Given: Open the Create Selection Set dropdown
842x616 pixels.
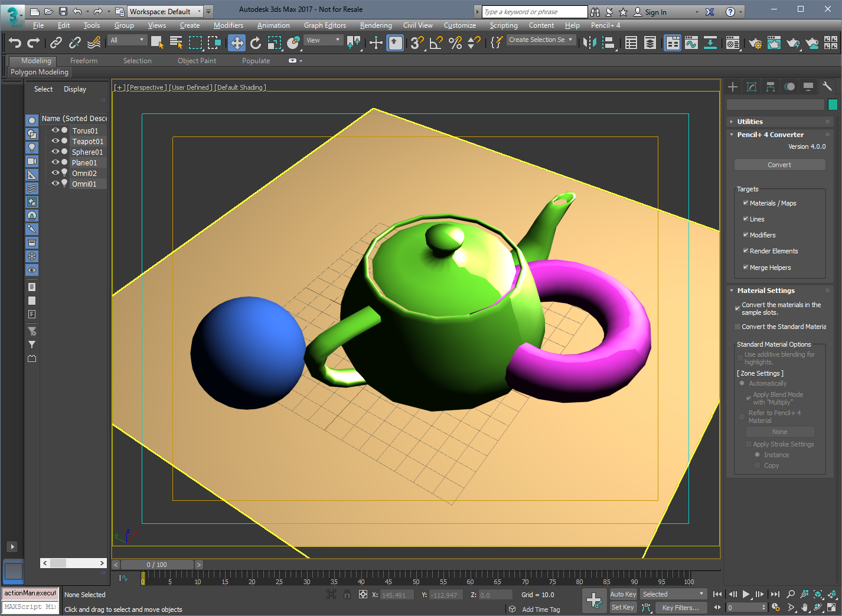Looking at the screenshot, I should click(x=540, y=40).
